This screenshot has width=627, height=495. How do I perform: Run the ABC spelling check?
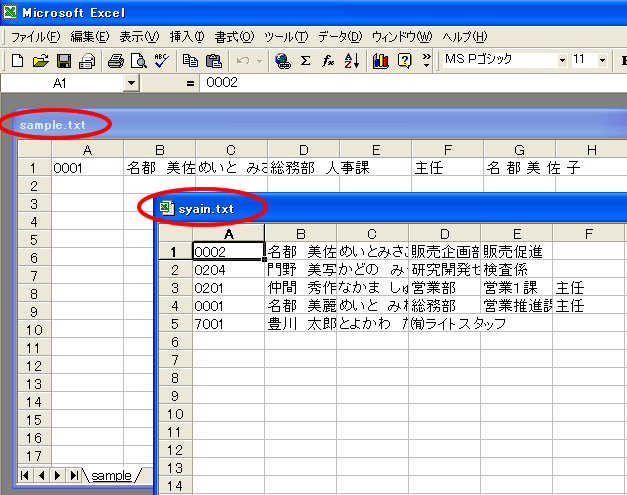pos(162,61)
